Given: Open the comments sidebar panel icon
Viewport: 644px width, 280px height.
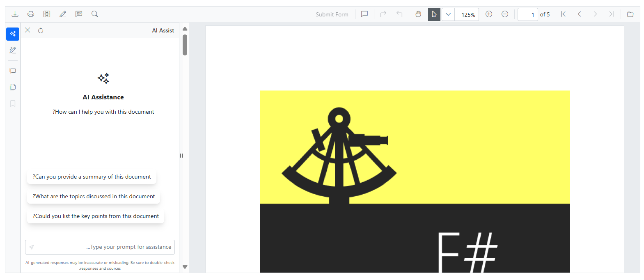Looking at the screenshot, I should click(x=13, y=71).
